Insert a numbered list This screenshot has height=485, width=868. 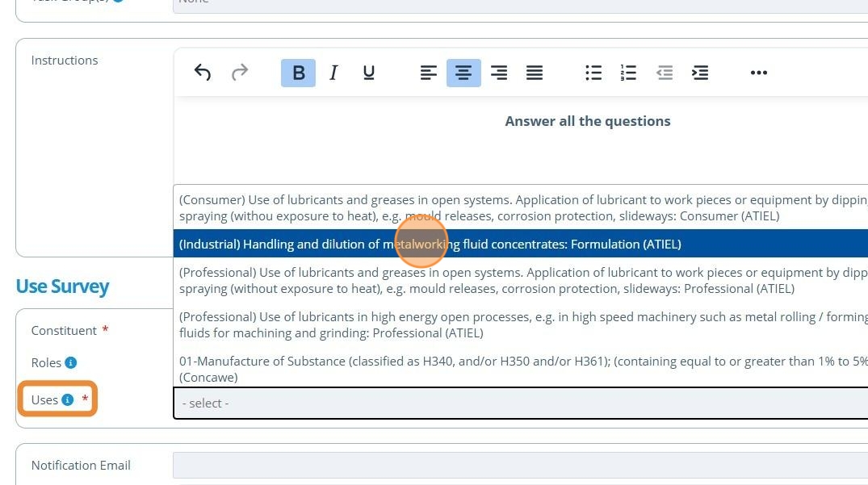[628, 73]
